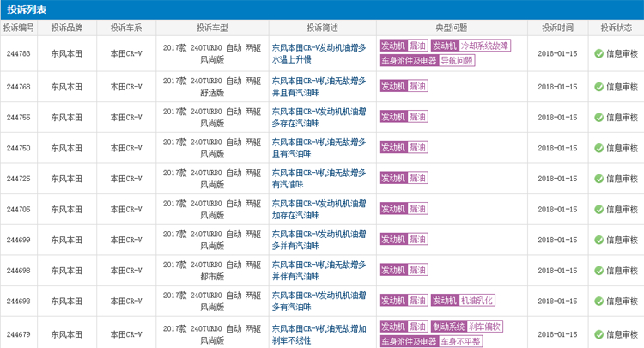Click green check icon in row 244698
The width and height of the screenshot is (644, 348).
click(x=598, y=271)
